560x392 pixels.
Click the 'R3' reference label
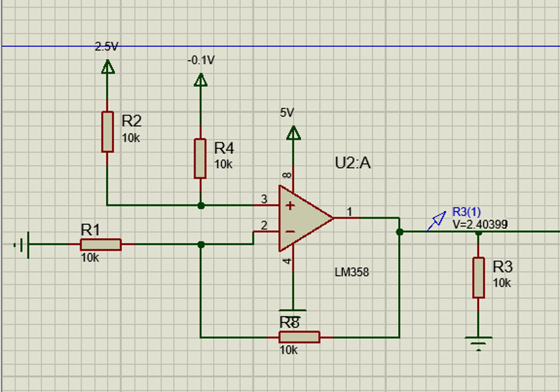502,267
